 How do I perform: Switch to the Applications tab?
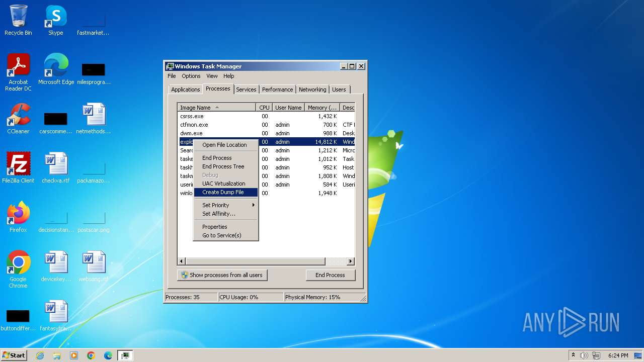pyautogui.click(x=186, y=89)
